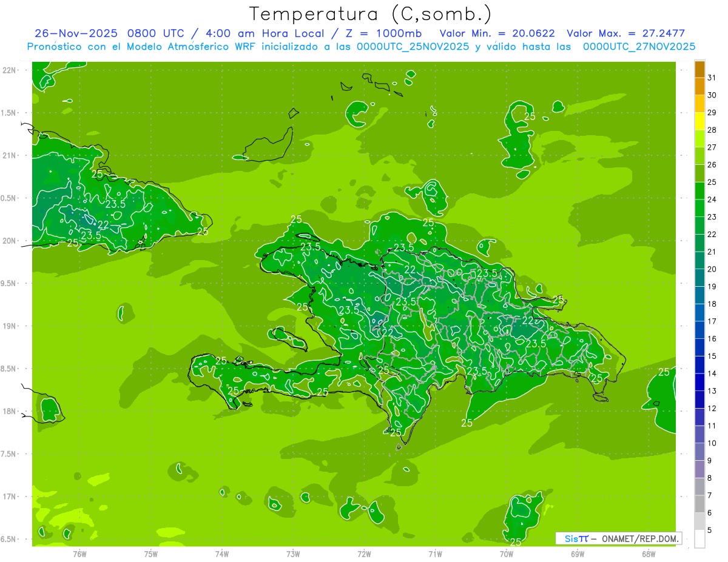The height and width of the screenshot is (562, 728).
Task: Click the "72W" longitude axis label
Action: (x=364, y=554)
